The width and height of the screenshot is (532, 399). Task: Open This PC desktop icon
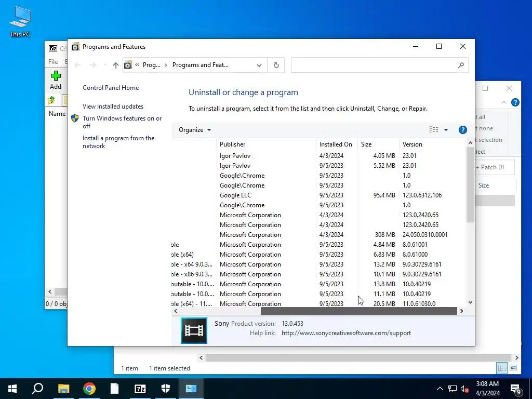20,22
